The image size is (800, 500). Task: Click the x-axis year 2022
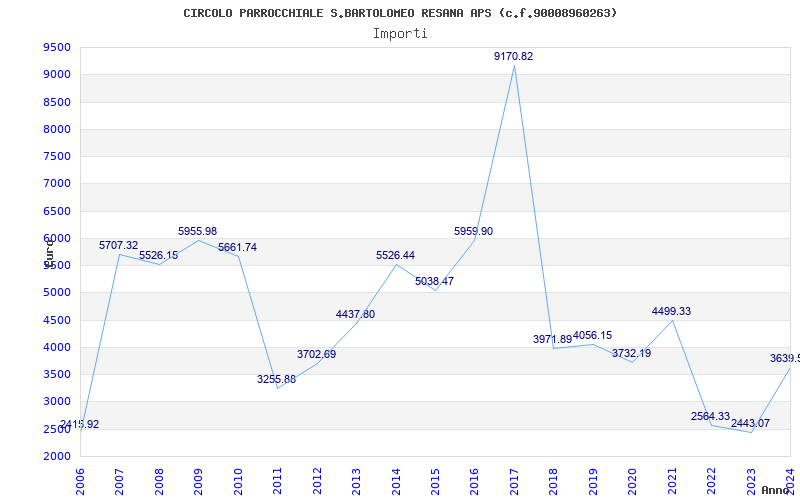tap(712, 482)
